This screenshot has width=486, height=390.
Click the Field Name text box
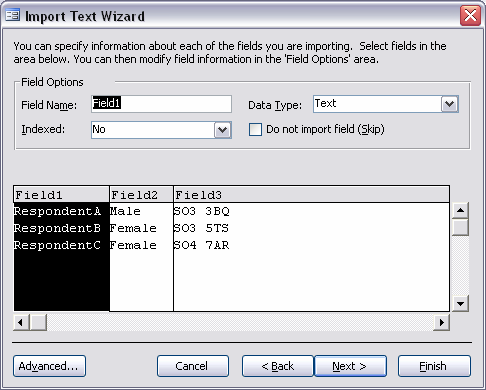point(161,104)
